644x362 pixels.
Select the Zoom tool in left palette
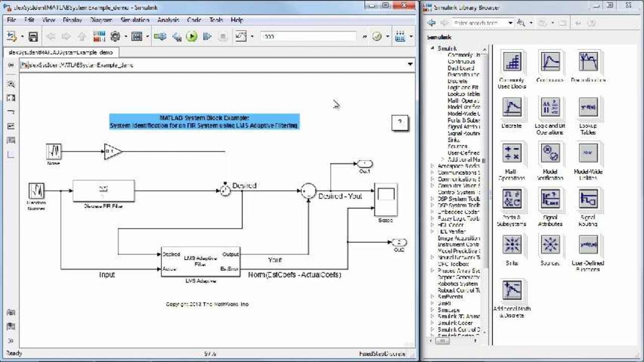pos(11,84)
